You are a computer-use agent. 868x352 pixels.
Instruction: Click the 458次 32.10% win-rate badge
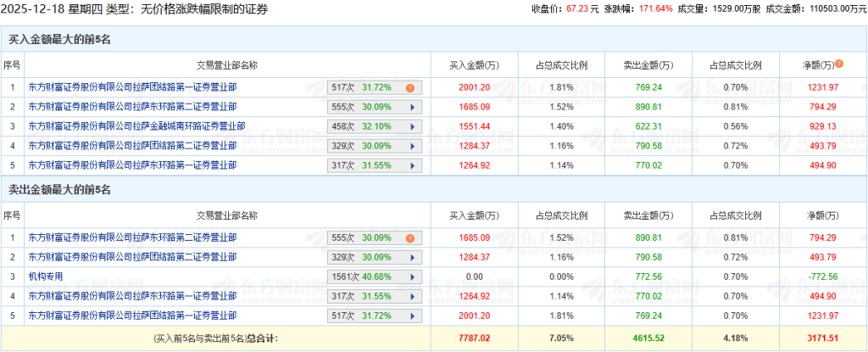(x=364, y=126)
